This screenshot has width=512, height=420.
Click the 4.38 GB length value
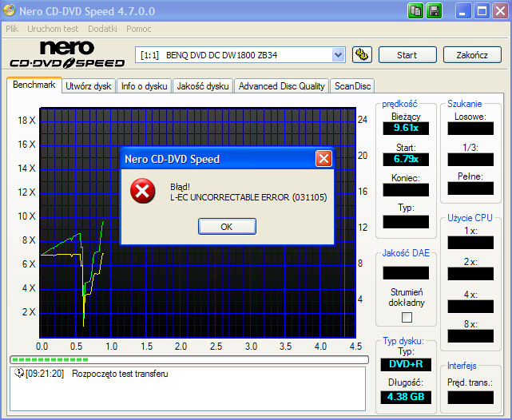(x=406, y=397)
